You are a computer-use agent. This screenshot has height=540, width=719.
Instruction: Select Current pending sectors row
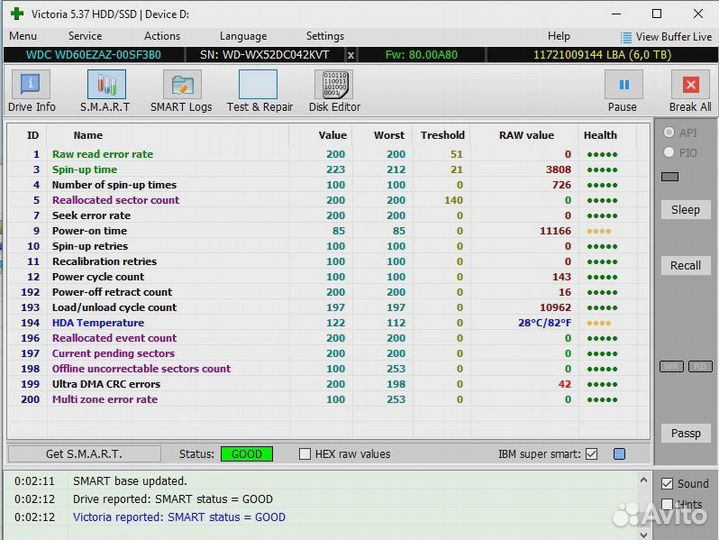[x=328, y=353]
